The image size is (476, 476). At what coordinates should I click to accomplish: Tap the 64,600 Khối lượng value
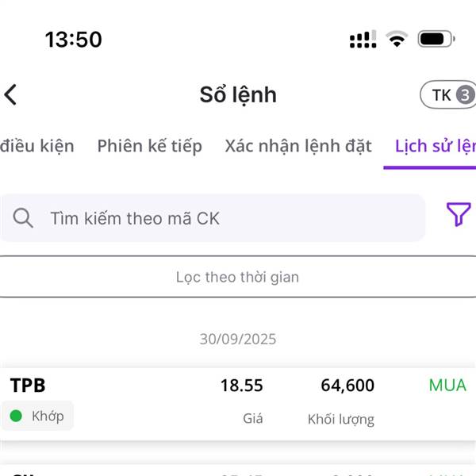347,386
